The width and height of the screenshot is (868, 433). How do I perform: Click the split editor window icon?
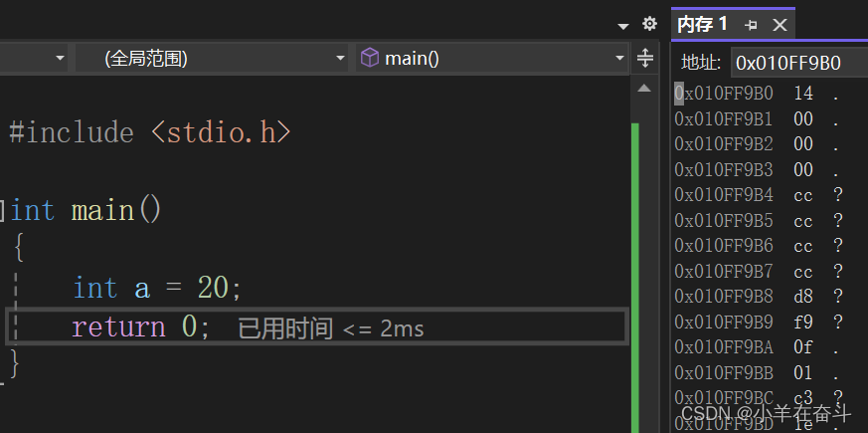click(x=645, y=58)
